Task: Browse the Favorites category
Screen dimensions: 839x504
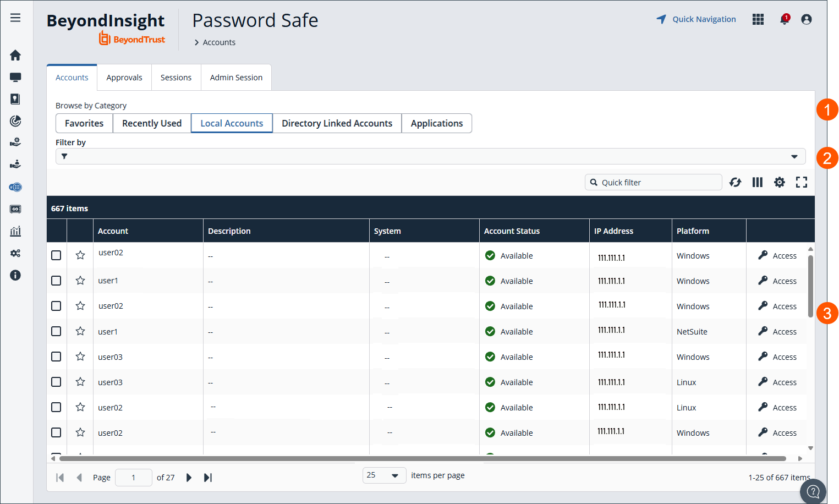Action: click(x=84, y=123)
